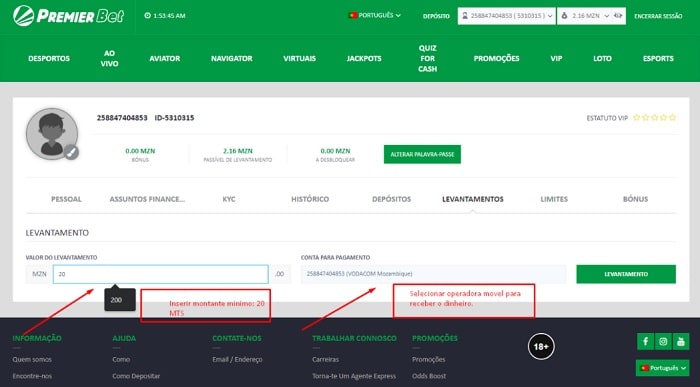Image resolution: width=700 pixels, height=387 pixels.
Task: Toggle balance visibility eye icon
Action: click(x=618, y=16)
